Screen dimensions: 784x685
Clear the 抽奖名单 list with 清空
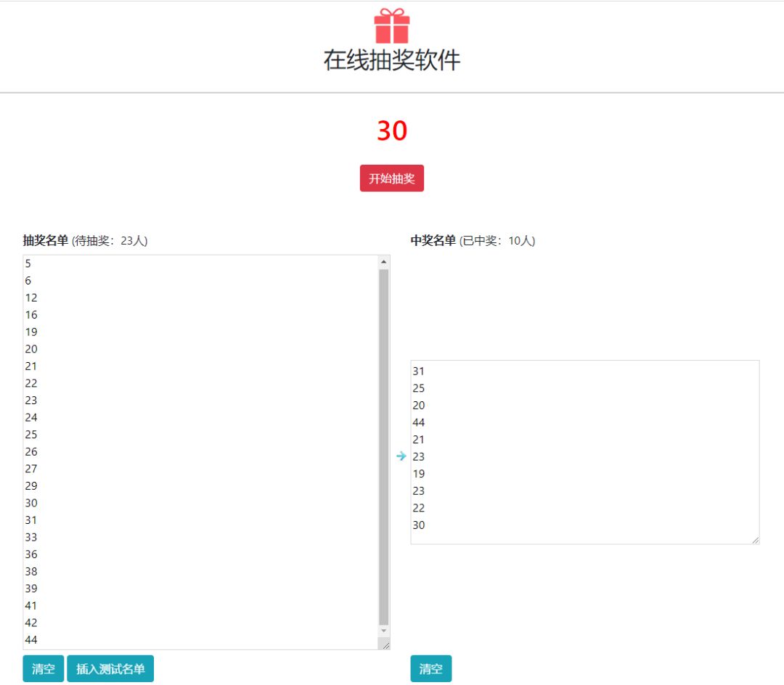(44, 668)
